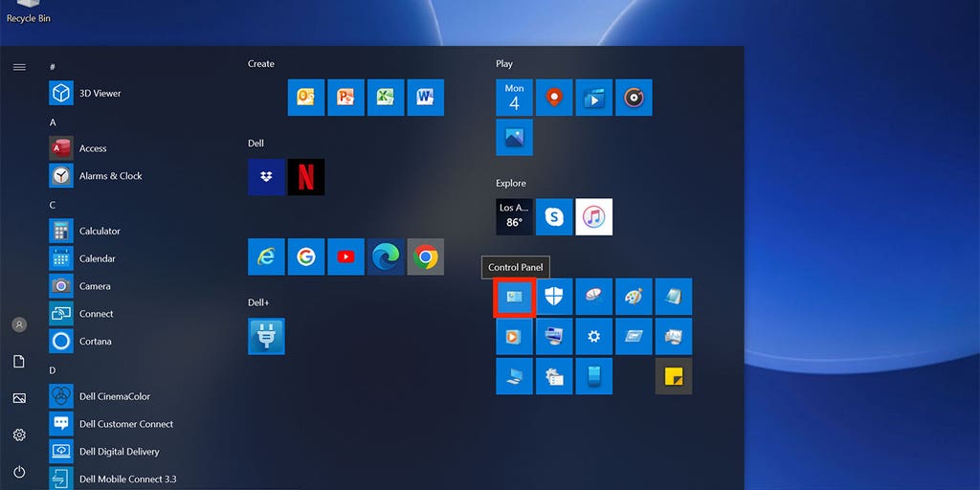Launch the Microsoft Edge tile
The height and width of the screenshot is (490, 980).
pyautogui.click(x=386, y=256)
